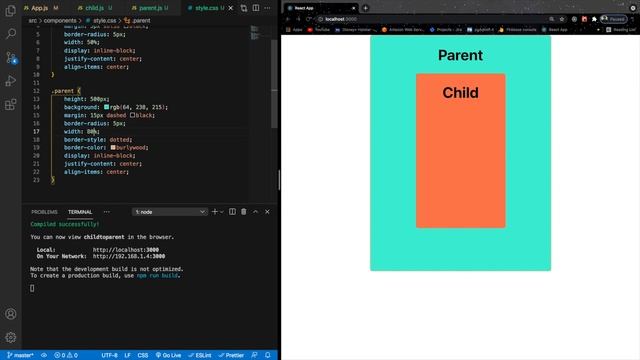Open changes compare icon in editor toolbar

[244, 8]
